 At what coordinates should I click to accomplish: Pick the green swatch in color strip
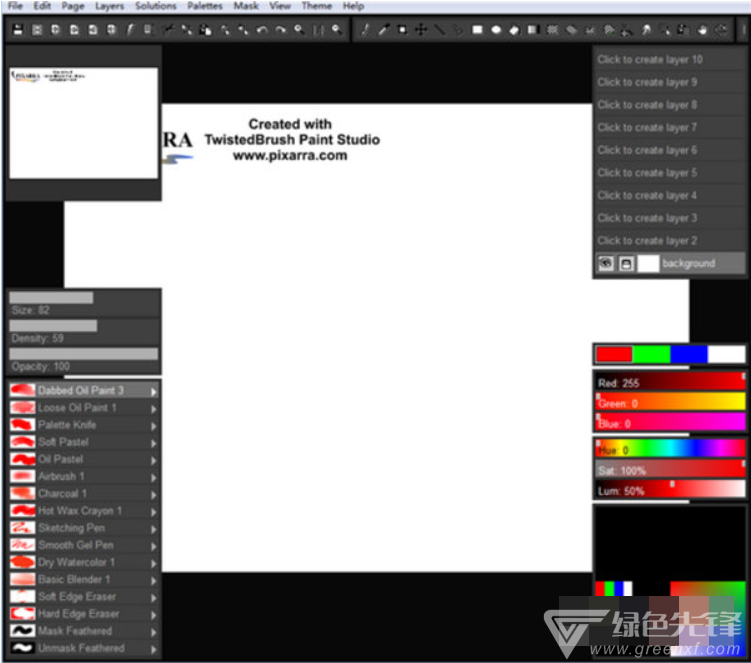(651, 354)
